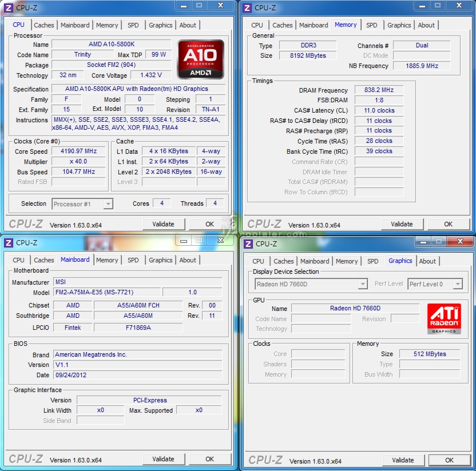476x471 pixels.
Task: Click the memory Size value "8192 MBytes"
Action: [308, 55]
